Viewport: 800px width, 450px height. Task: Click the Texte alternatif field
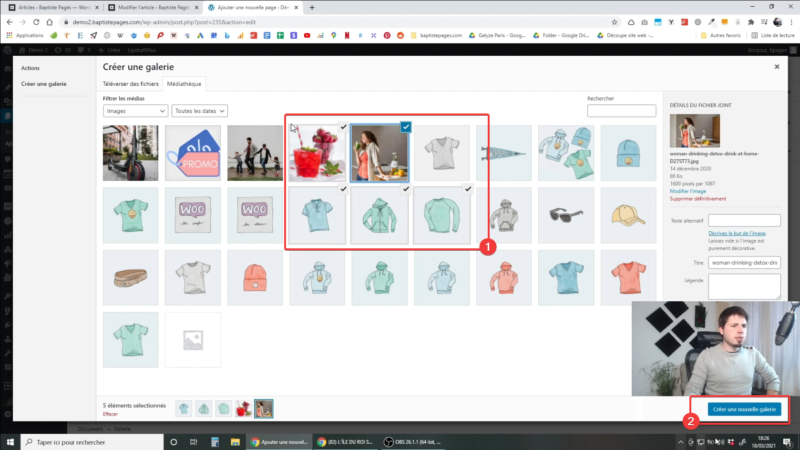pyautogui.click(x=744, y=220)
